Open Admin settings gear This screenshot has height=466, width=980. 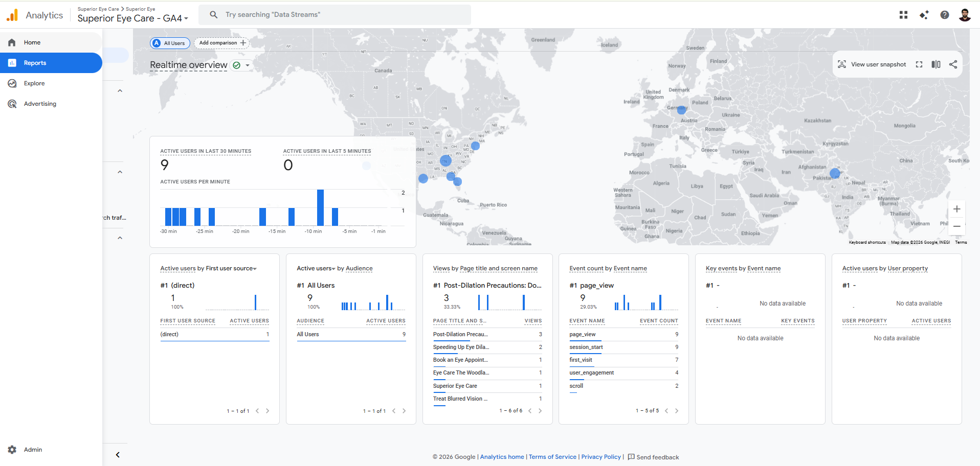[12, 450]
